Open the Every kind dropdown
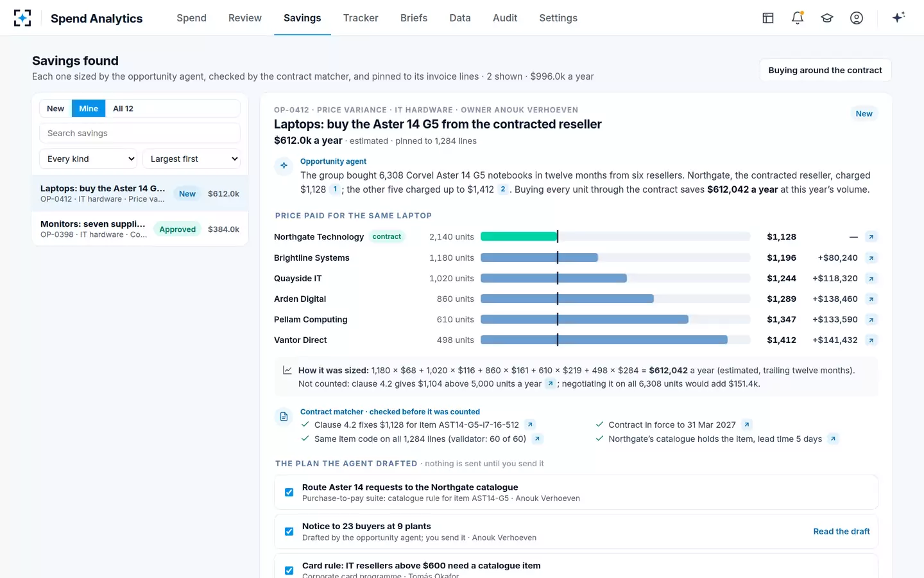This screenshot has width=924, height=578. [x=89, y=159]
